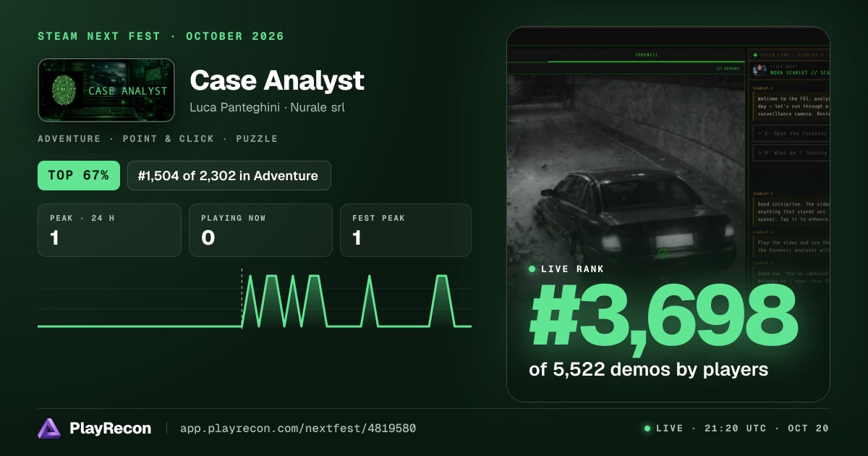Click the NOVA SCARLET avatar in the screenshot
This screenshot has height=456, width=868.
[x=759, y=69]
